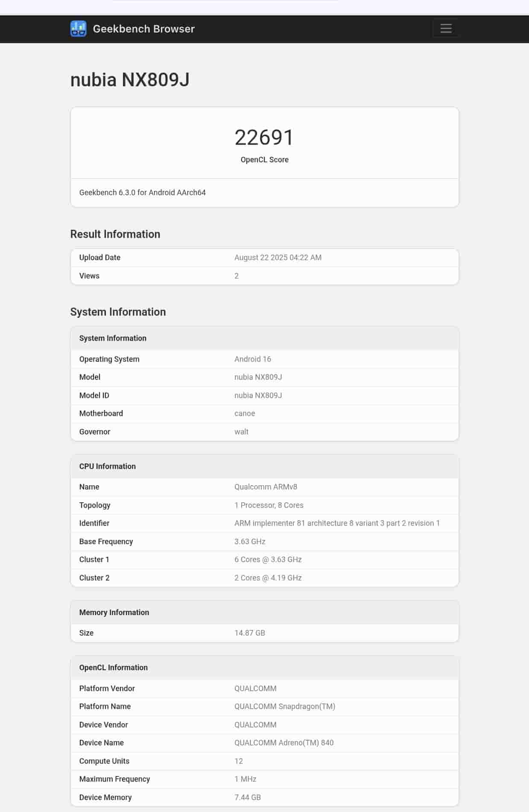Click the Geekbench Browser title link

click(x=143, y=29)
